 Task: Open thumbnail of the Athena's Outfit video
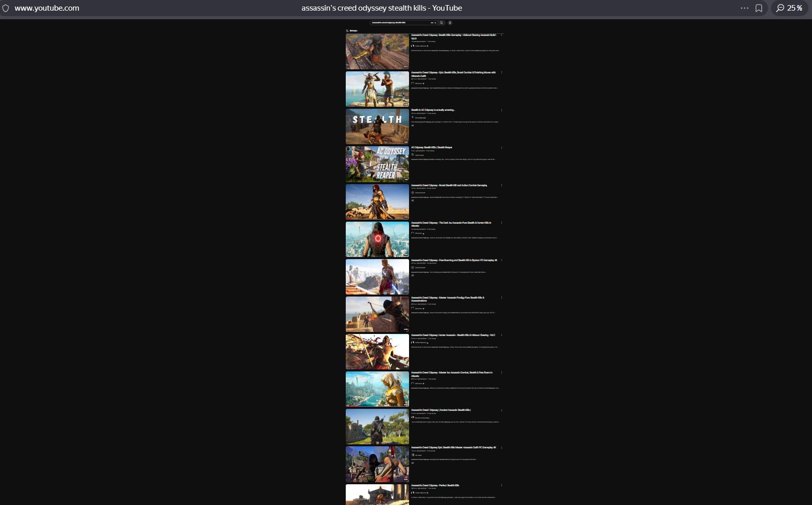tap(377, 89)
